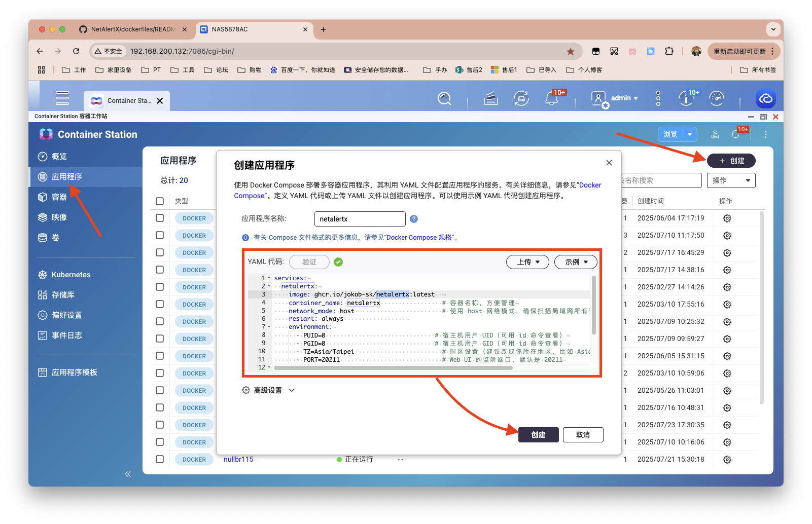
Task: Select the Kubernetes sidebar section
Action: point(70,274)
